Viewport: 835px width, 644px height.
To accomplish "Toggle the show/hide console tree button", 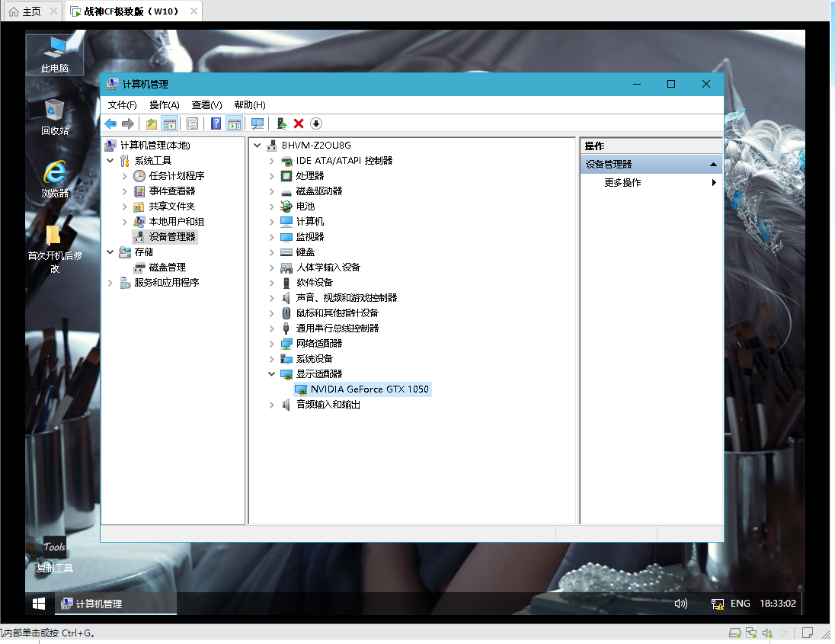I will coord(170,123).
